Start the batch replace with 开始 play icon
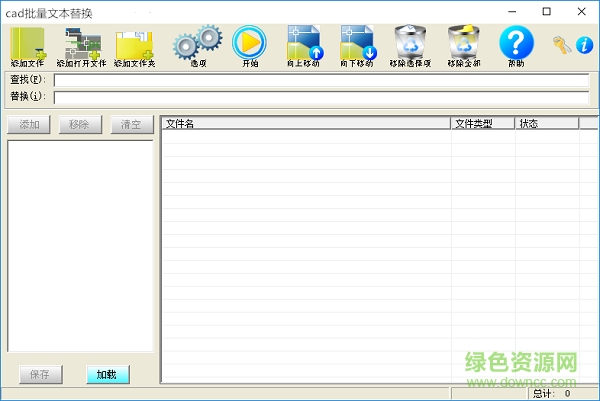 249,47
